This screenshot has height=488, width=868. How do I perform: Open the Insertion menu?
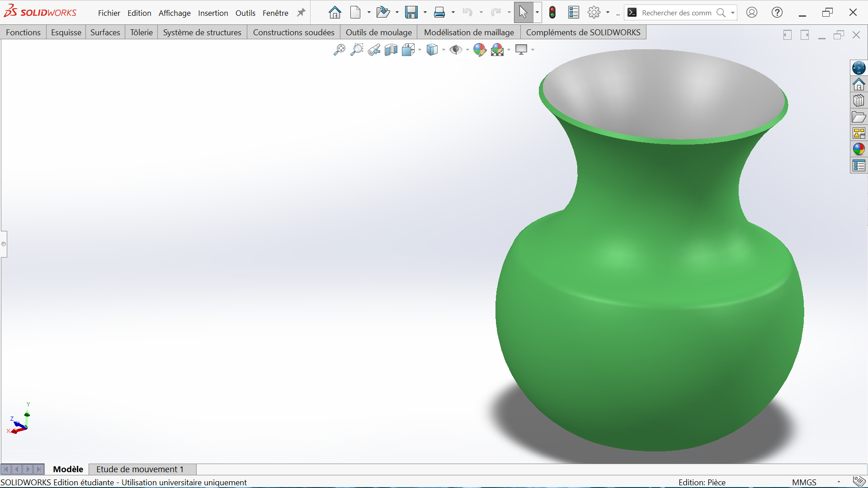tap(213, 13)
